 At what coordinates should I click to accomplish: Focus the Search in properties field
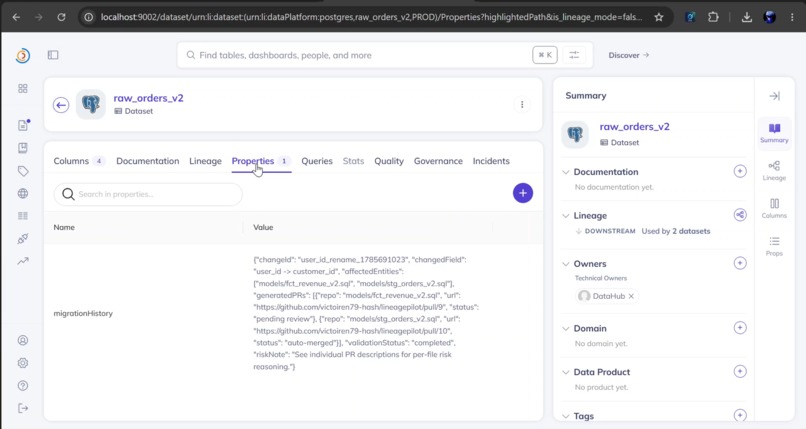(x=148, y=194)
